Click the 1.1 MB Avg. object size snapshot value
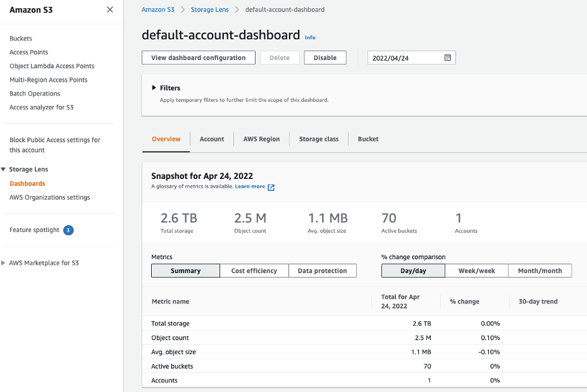This screenshot has width=587, height=392. pyautogui.click(x=328, y=218)
